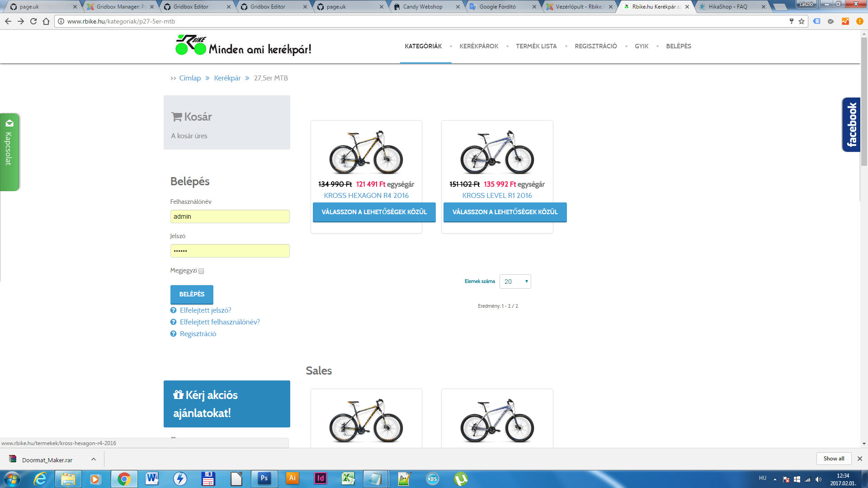Screen dimensions: 868x488
Task: Click the Kapcsolat envelope side tab
Action: 9,151
